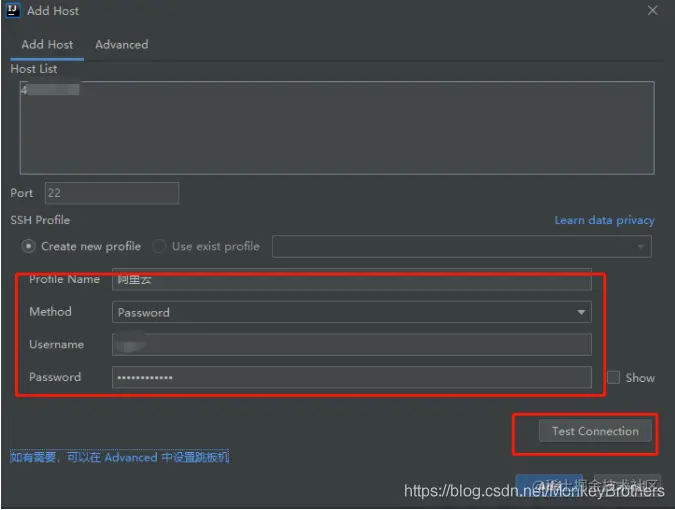Screen dimensions: 675x510
Task: Click the IntelliJ icon in title bar
Action: 13,10
